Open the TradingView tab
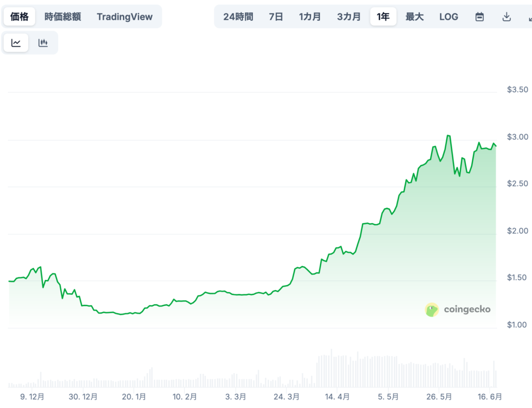The width and height of the screenshot is (532, 408). pyautogui.click(x=125, y=17)
